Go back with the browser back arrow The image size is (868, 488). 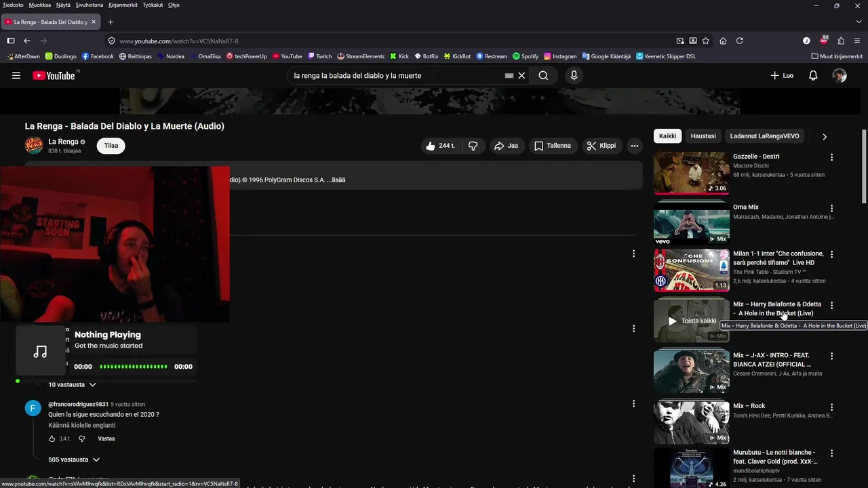pos(27,41)
